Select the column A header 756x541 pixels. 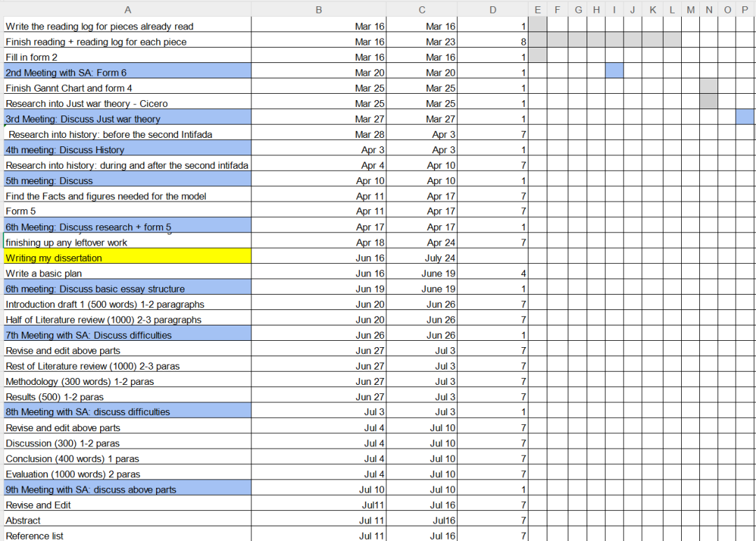pyautogui.click(x=127, y=10)
